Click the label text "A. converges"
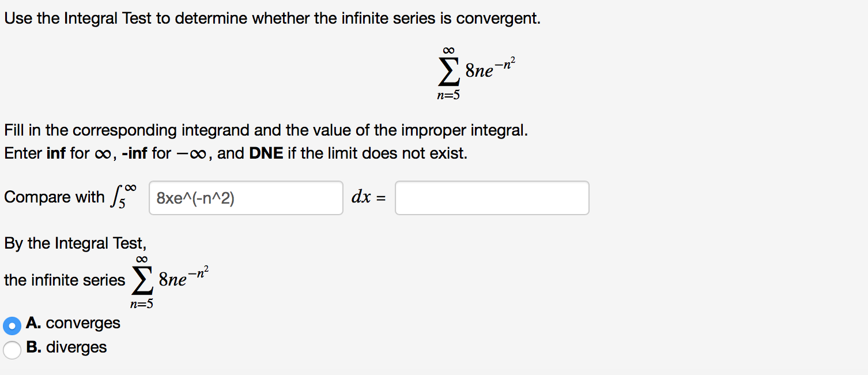The height and width of the screenshot is (375, 868). (73, 323)
